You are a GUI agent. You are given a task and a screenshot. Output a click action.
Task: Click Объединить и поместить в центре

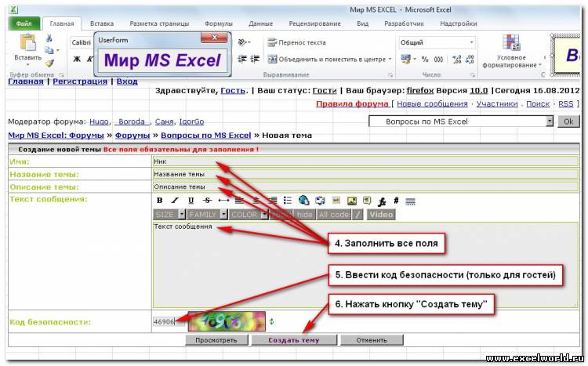[x=327, y=60]
